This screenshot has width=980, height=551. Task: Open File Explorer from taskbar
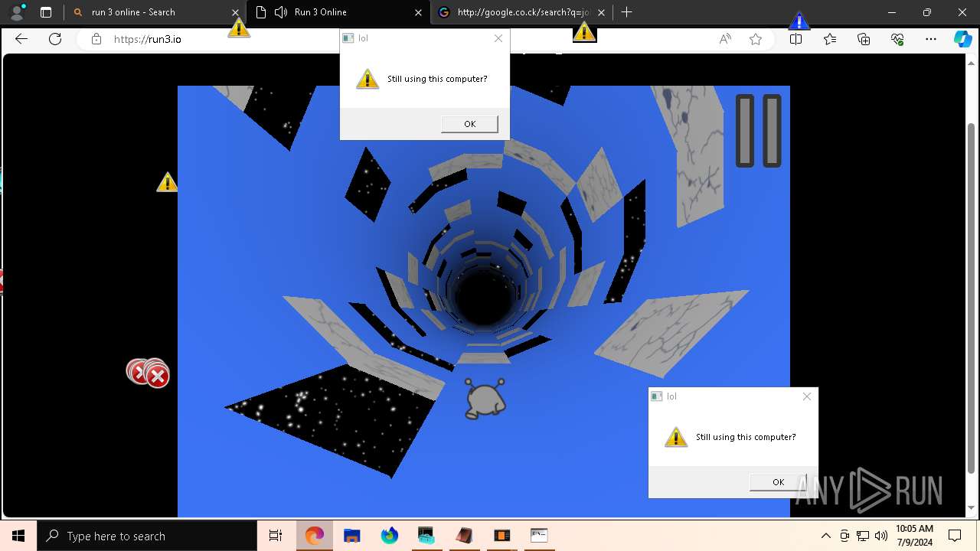352,536
